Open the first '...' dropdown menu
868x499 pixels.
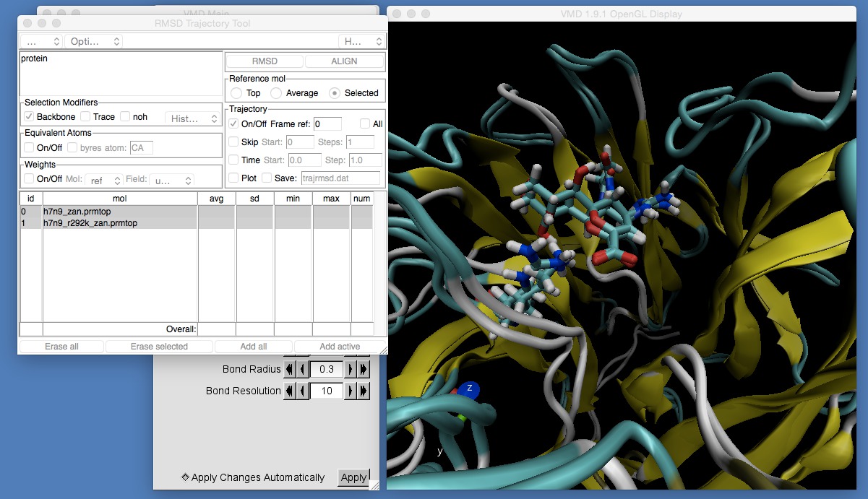pyautogui.click(x=41, y=41)
